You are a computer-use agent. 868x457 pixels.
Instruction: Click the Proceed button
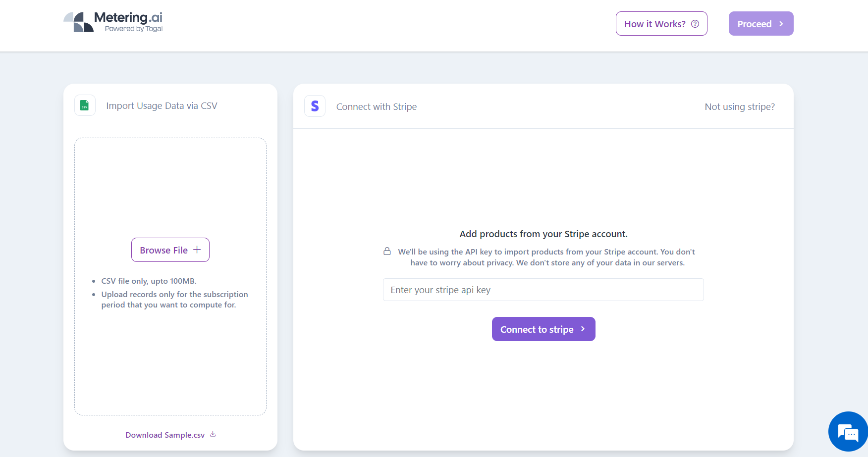(x=761, y=24)
